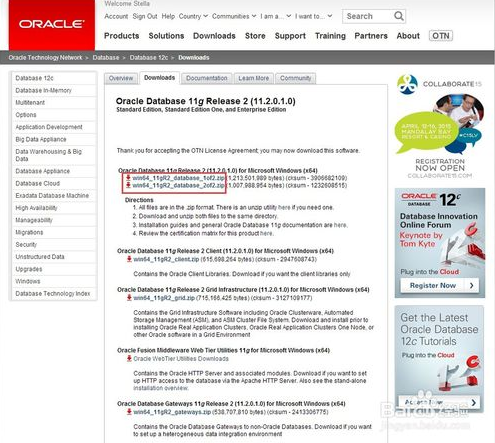495x443 pixels.
Task: Expand the Communities dropdown
Action: (x=234, y=16)
